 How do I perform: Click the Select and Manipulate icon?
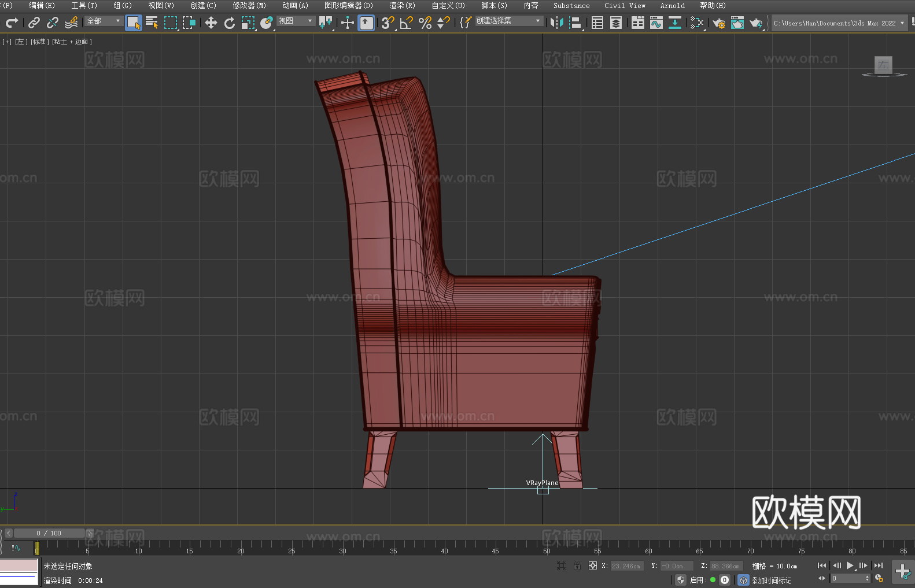click(x=348, y=23)
